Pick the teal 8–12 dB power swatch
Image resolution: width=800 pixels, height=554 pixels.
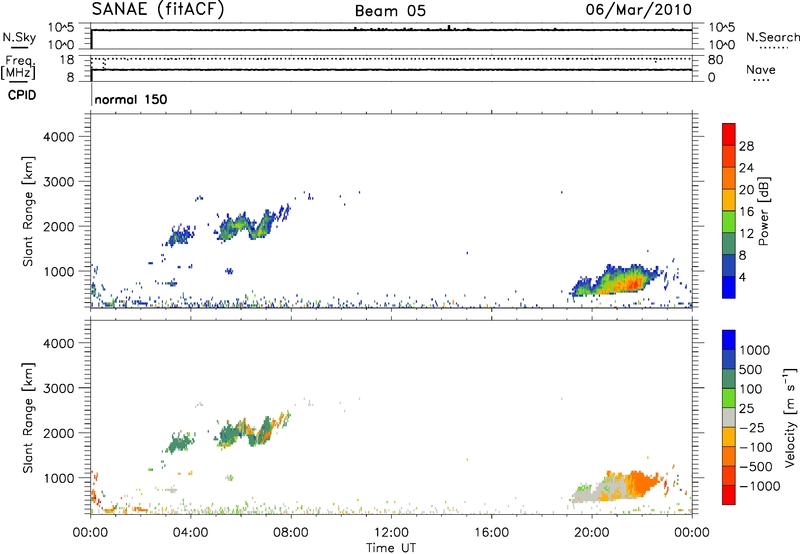click(729, 243)
